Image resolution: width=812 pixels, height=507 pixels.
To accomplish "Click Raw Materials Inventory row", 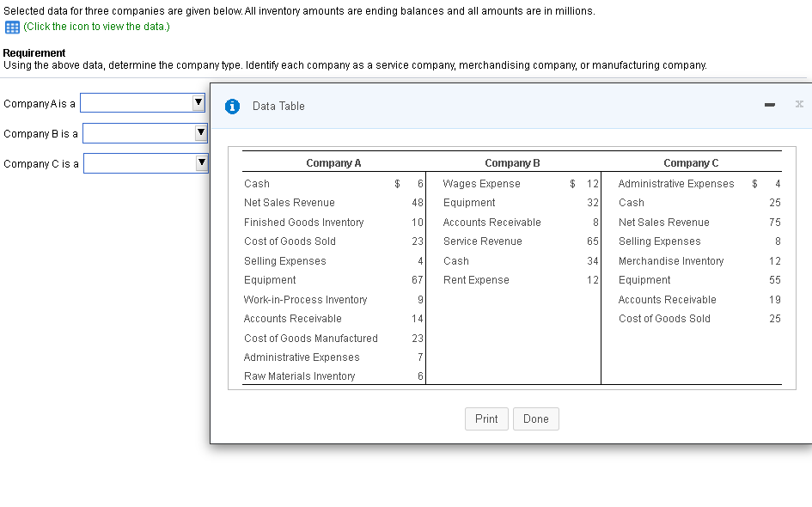I will [333, 376].
